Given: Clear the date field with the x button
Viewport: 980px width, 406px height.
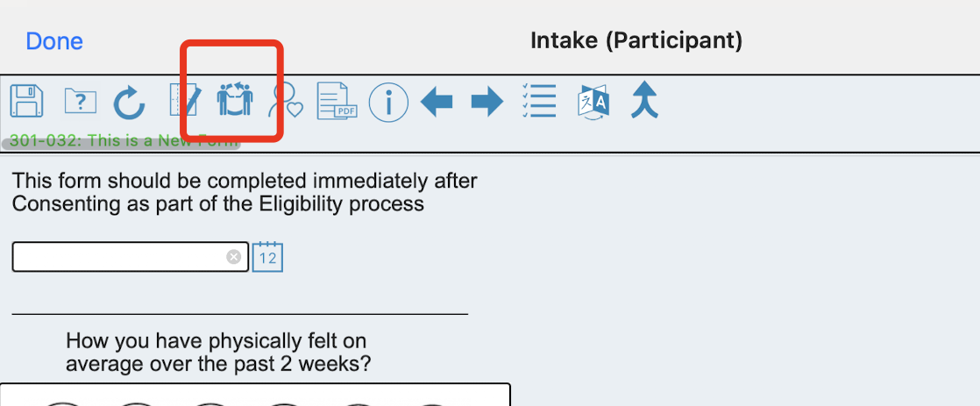Looking at the screenshot, I should (234, 257).
